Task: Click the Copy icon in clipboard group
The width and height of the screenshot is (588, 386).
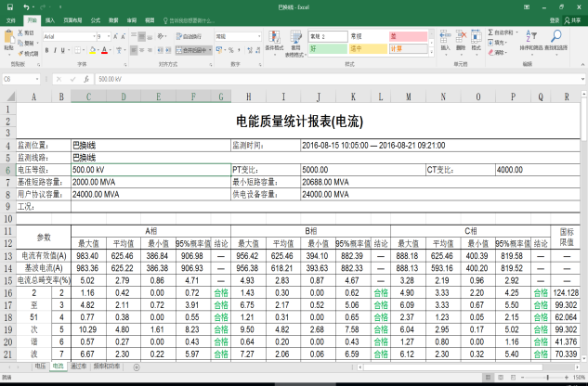Action: click(x=20, y=43)
